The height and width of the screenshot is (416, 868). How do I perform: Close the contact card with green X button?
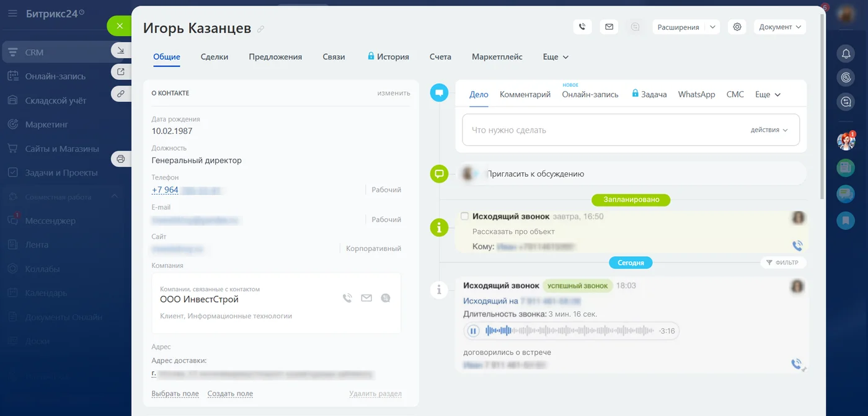click(120, 26)
